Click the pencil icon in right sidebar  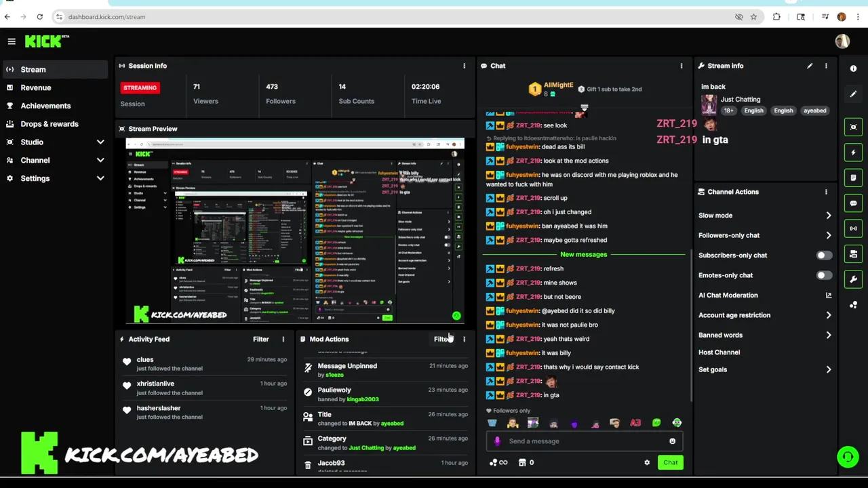(853, 94)
